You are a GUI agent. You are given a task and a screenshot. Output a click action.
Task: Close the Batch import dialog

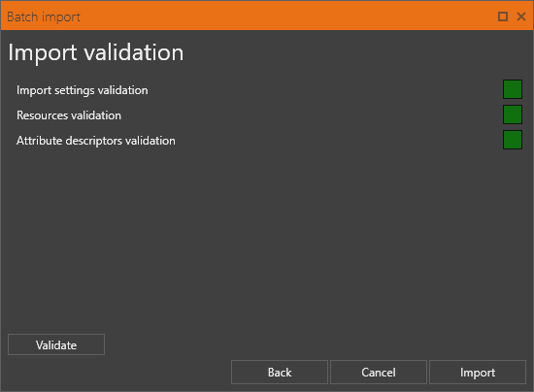click(521, 16)
